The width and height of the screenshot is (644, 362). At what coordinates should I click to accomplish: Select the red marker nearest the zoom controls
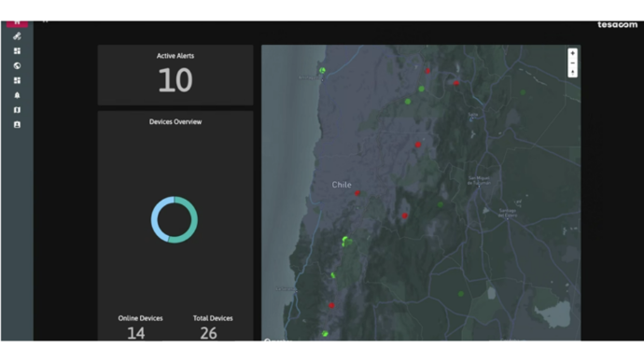(455, 83)
